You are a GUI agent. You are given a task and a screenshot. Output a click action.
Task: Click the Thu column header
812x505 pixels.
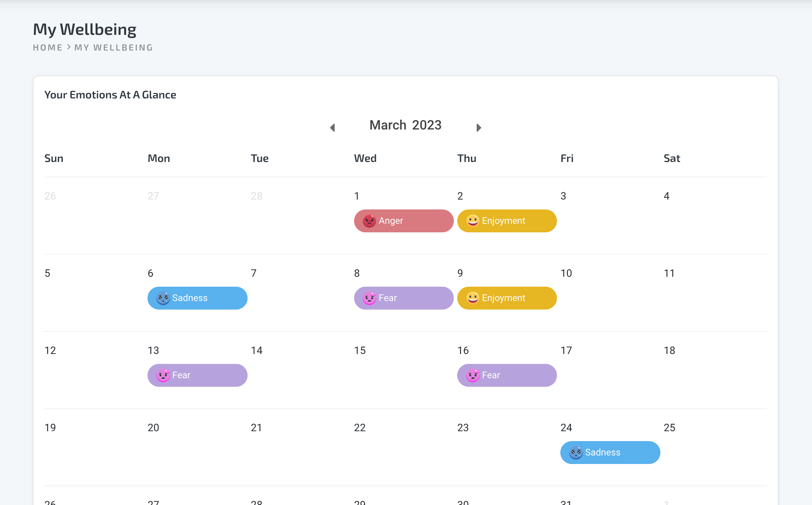pyautogui.click(x=467, y=159)
